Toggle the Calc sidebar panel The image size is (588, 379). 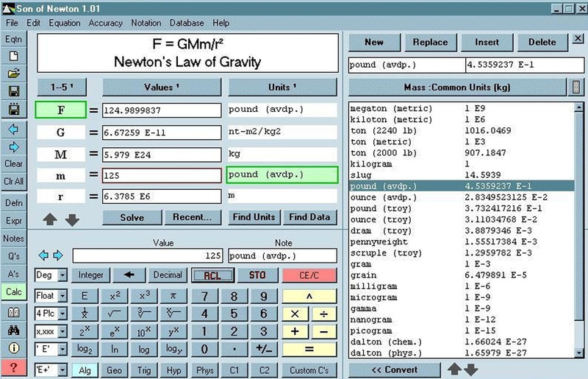coord(13,292)
